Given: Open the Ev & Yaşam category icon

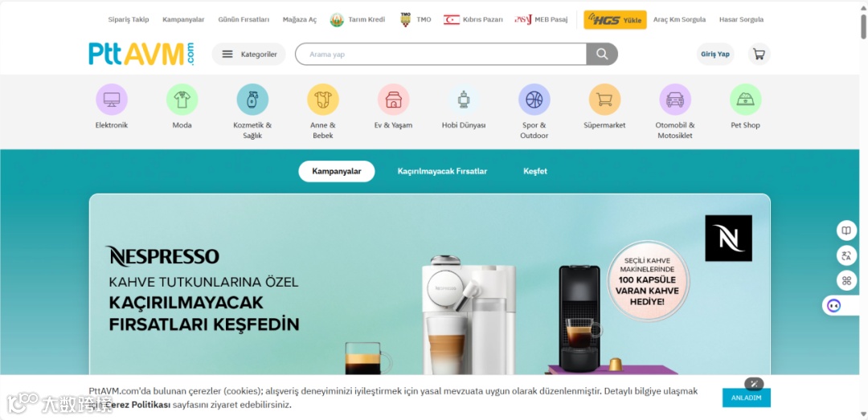Looking at the screenshot, I should pos(393,100).
